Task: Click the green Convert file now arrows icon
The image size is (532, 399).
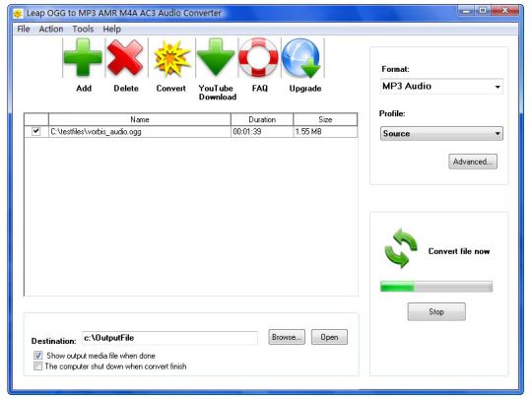Action: coord(401,248)
